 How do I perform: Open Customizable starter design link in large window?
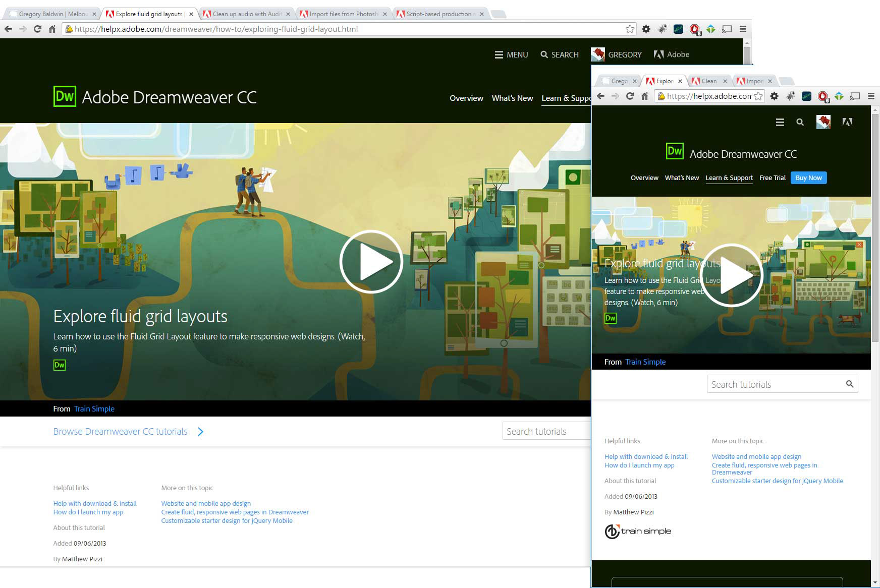(x=227, y=520)
